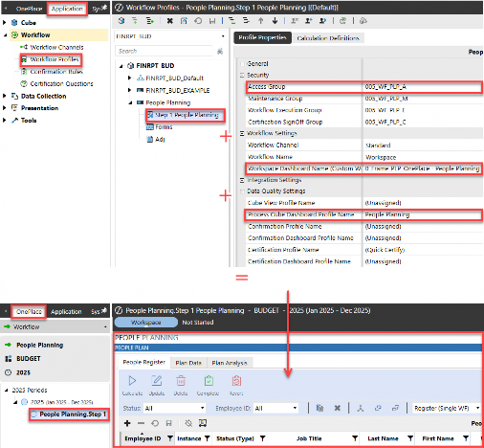484x448 pixels.
Task: Open the Status filter dropdown
Action: click(x=174, y=408)
